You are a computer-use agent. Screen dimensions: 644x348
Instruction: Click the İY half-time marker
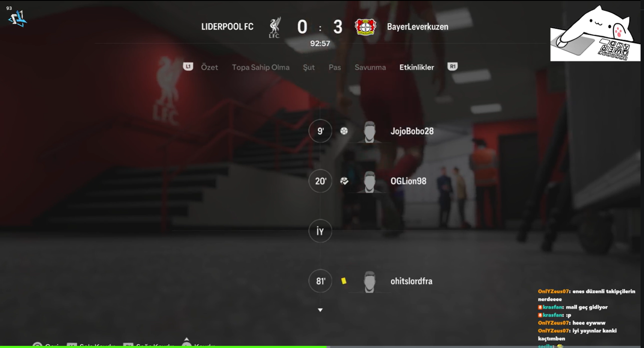click(x=320, y=231)
